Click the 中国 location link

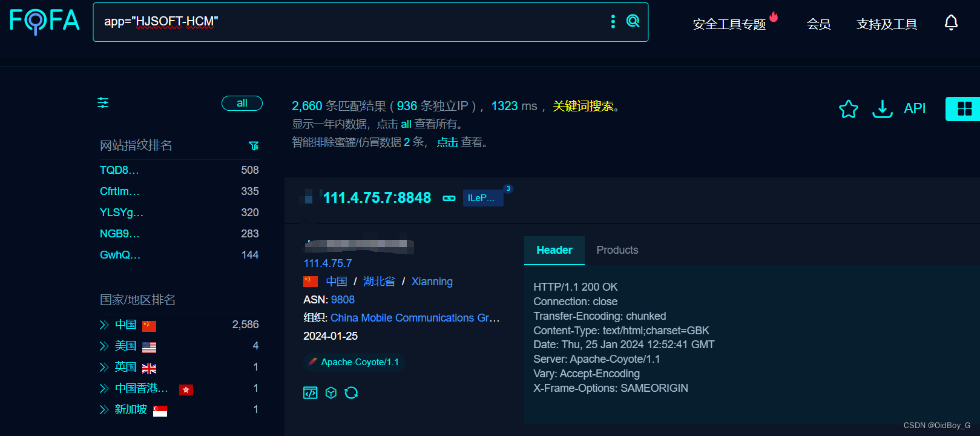[337, 282]
